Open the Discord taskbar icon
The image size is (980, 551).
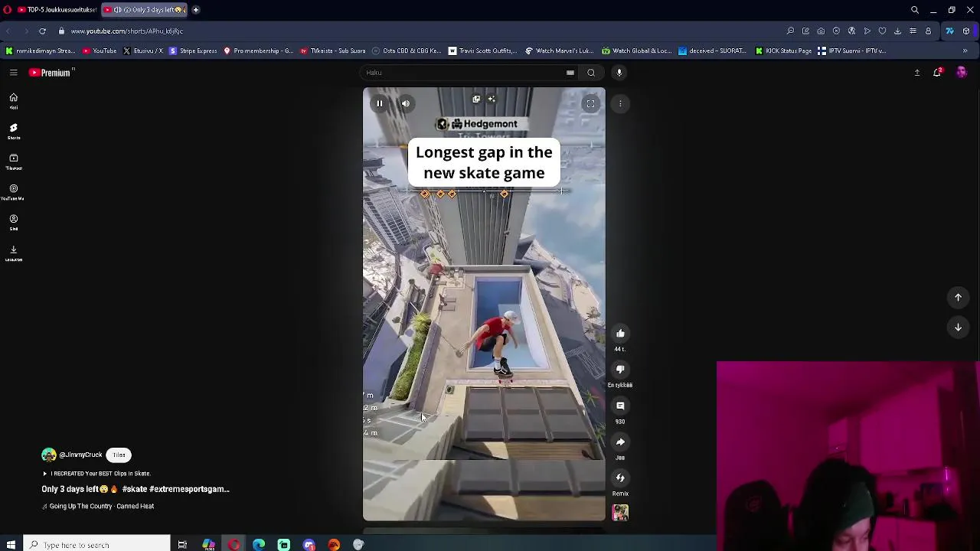pos(309,545)
